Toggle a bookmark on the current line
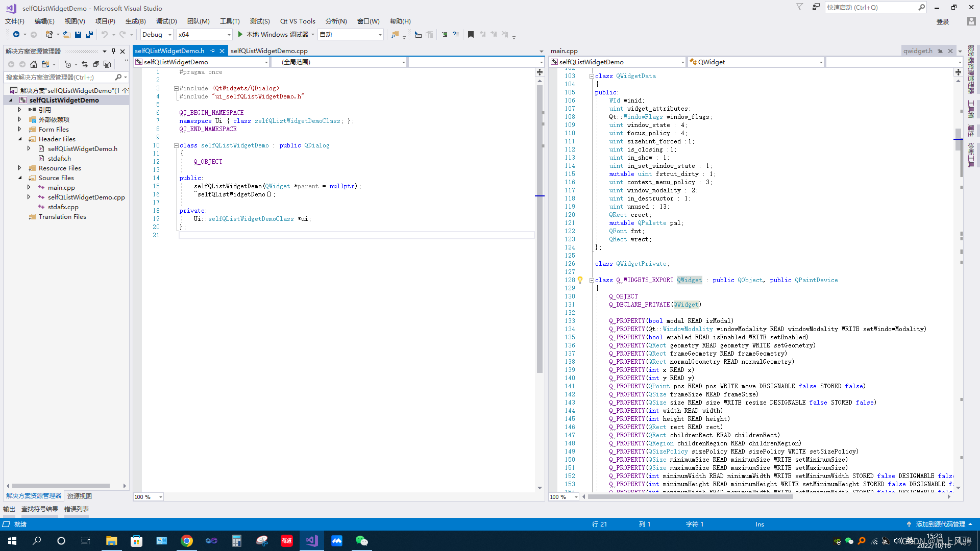Screen dimensions: 980x551 click(471, 34)
